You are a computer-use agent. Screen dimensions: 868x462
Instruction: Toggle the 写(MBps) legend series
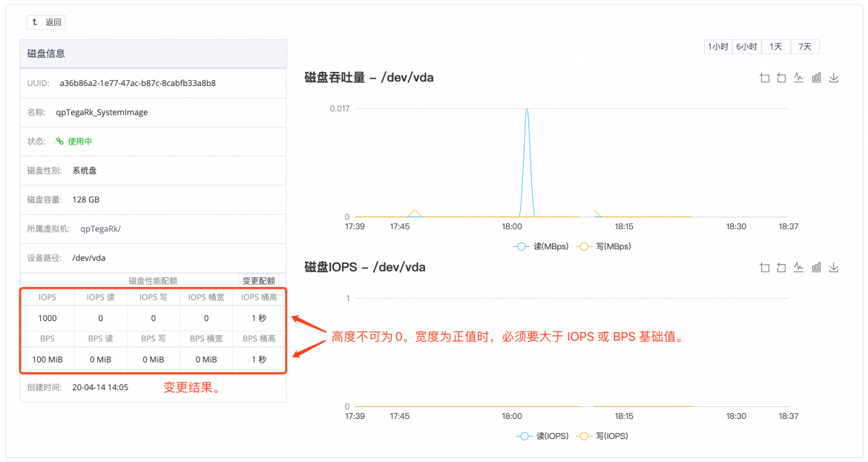pyautogui.click(x=603, y=247)
